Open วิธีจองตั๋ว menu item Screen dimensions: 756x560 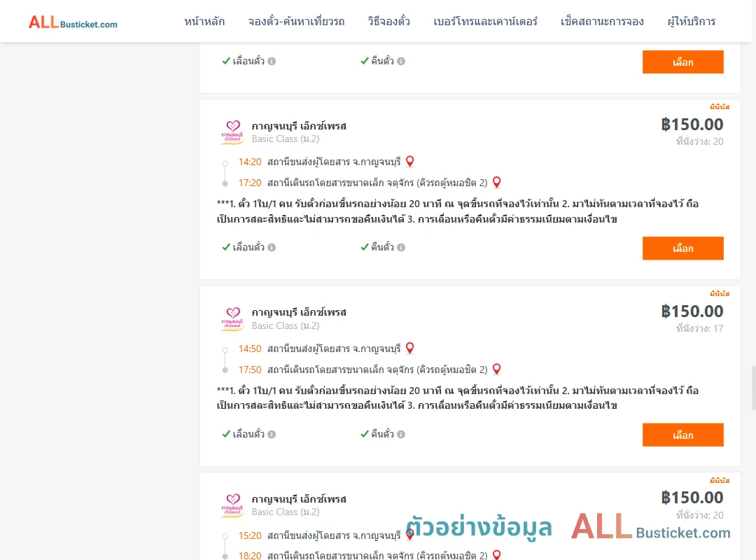point(388,22)
